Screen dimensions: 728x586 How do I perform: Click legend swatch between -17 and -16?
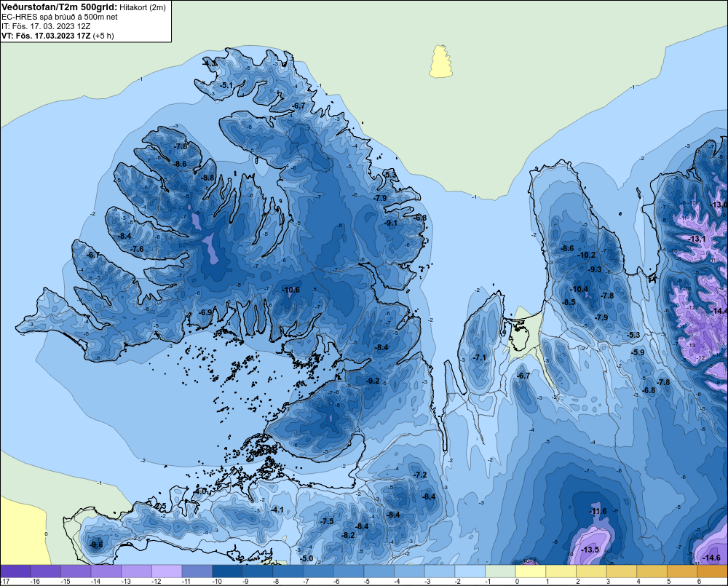tap(16, 571)
